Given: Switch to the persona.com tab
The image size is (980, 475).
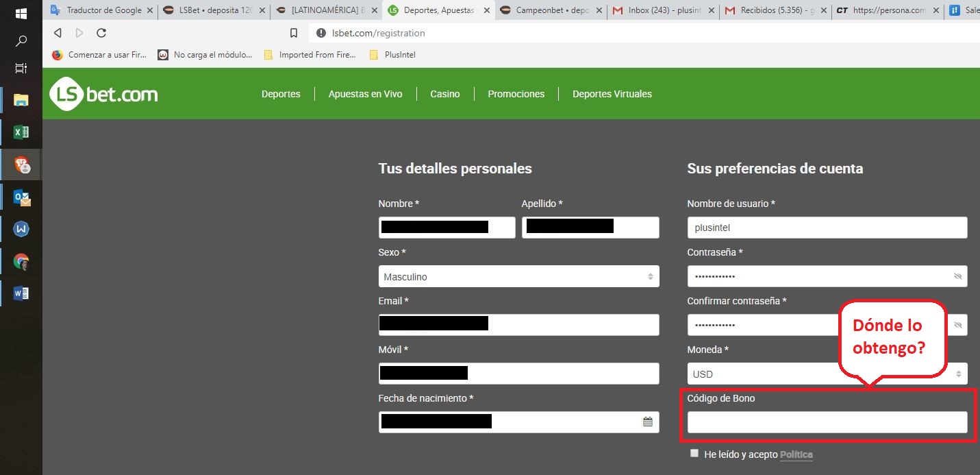Looking at the screenshot, I should coord(888,10).
